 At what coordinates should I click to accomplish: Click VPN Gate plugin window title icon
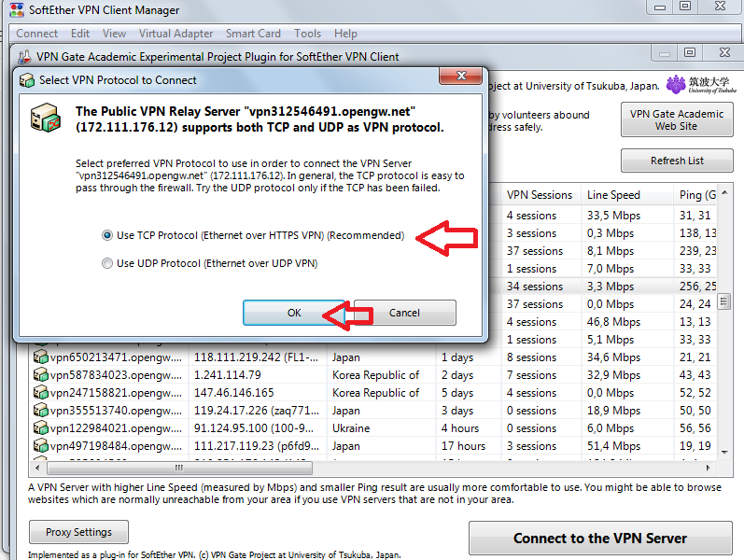click(24, 57)
